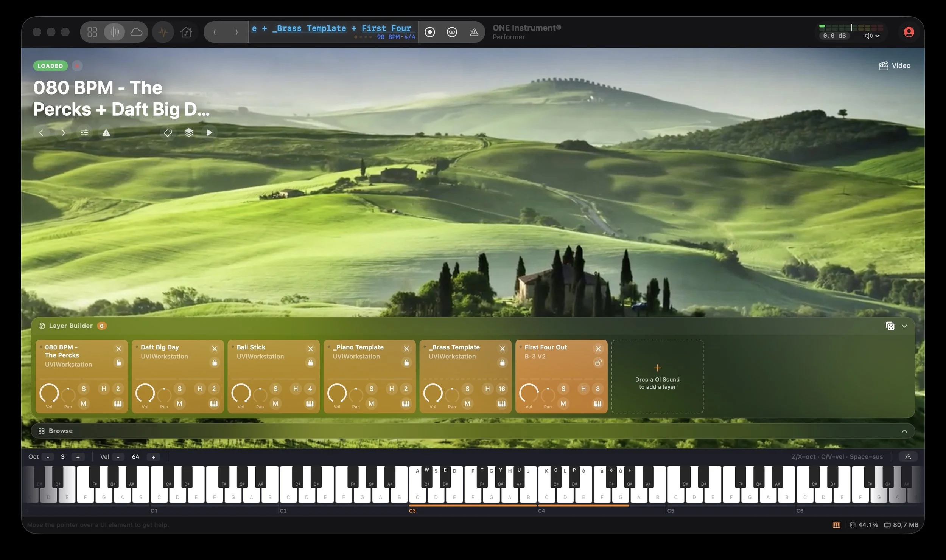Toggle the loop recorder icon
The image size is (946, 560).
(x=452, y=32)
